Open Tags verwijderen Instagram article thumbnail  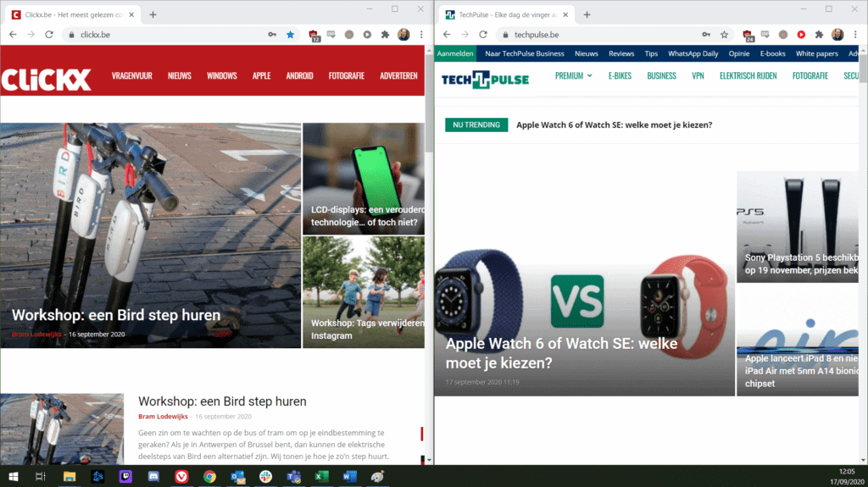point(364,292)
